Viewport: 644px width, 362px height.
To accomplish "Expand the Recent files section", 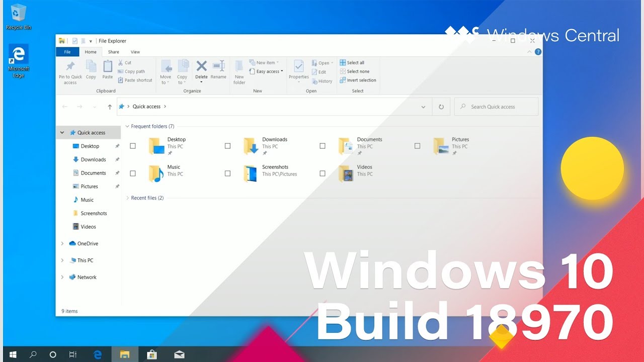I will 127,198.
